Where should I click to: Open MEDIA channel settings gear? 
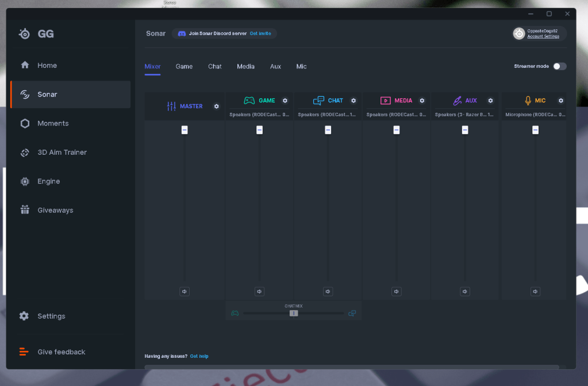click(422, 101)
